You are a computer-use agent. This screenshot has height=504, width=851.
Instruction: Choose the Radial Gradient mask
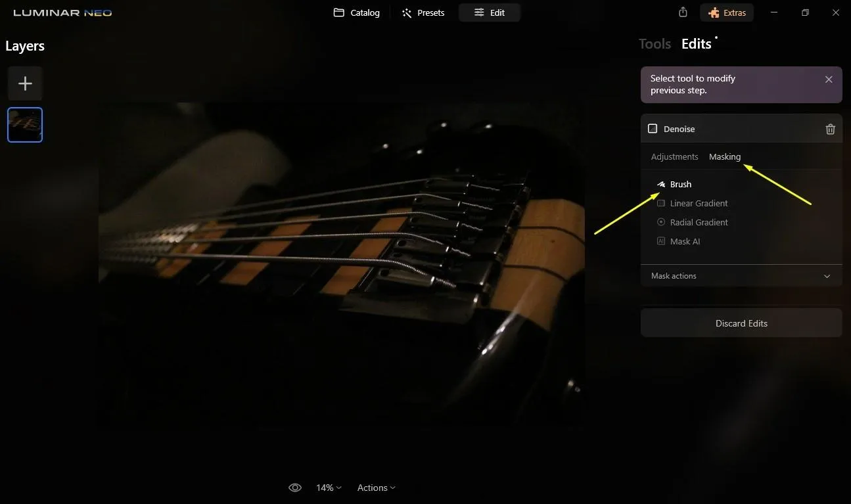coord(698,223)
